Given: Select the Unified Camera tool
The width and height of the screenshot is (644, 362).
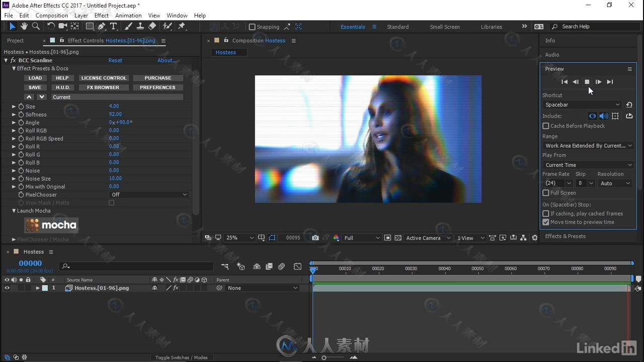Looking at the screenshot, I should coord(63,26).
